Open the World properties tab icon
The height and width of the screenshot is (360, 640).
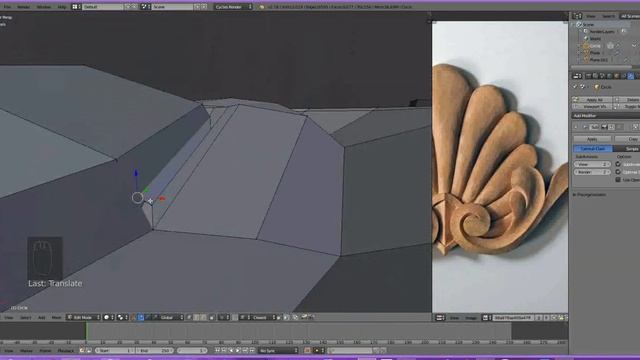pyautogui.click(x=609, y=76)
